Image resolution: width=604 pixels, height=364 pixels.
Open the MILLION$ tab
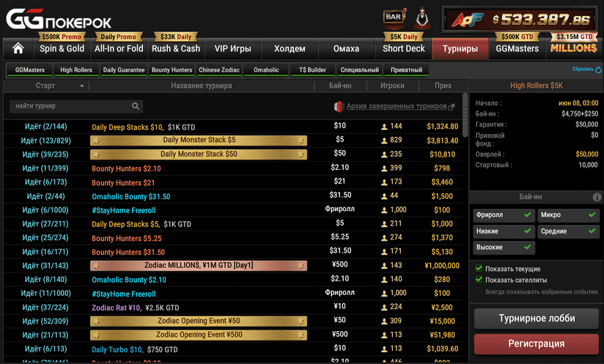click(x=573, y=48)
